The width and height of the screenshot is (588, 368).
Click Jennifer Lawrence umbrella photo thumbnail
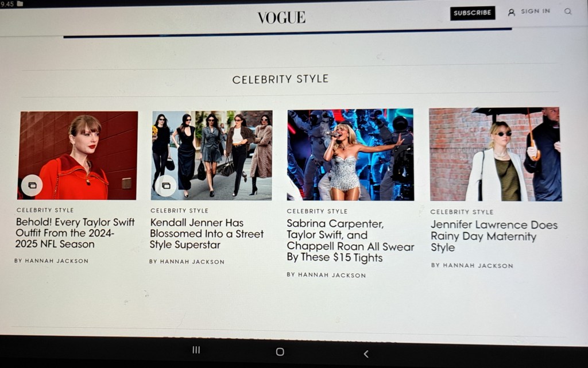(495, 154)
